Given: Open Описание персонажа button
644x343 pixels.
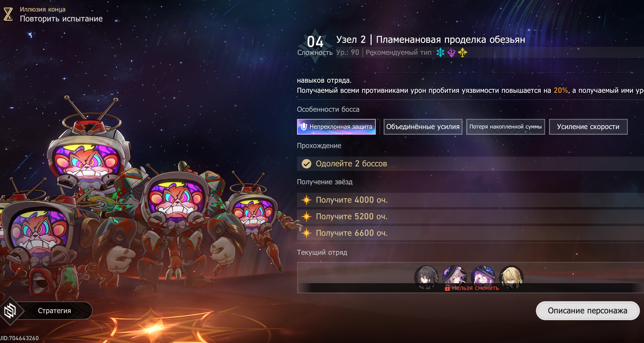Looking at the screenshot, I should pos(587,311).
